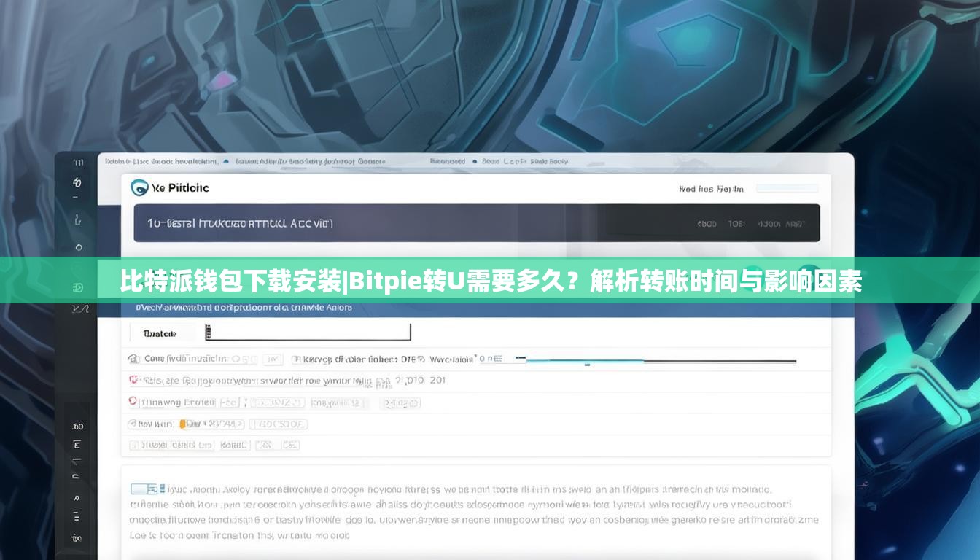
Task: Select the red circle beside fTinawng Erofieii
Action: pyautogui.click(x=133, y=401)
